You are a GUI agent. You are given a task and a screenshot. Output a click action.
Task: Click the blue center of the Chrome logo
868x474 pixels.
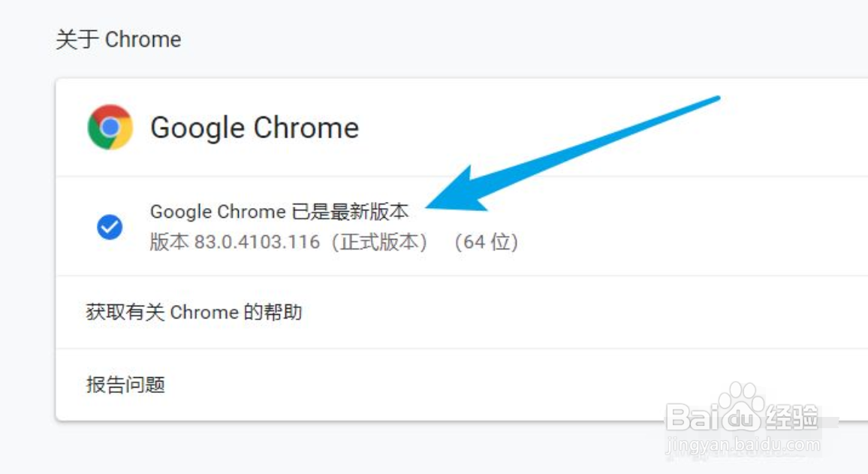110,128
